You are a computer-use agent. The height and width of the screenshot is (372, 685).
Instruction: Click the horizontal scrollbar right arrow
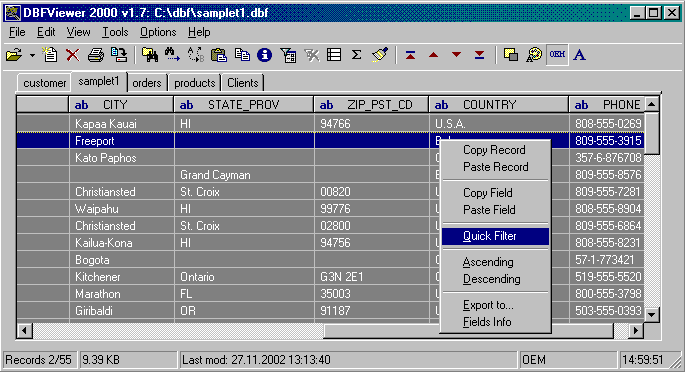click(636, 331)
